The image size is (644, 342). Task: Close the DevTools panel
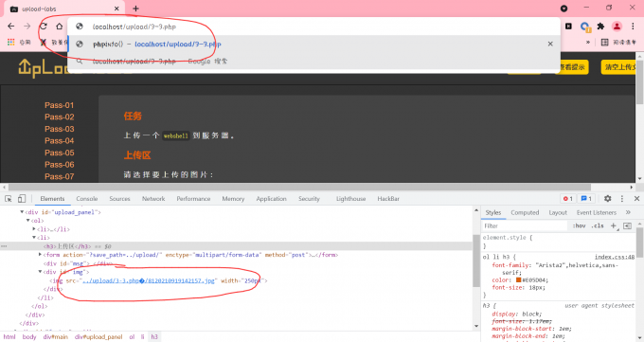click(x=636, y=199)
